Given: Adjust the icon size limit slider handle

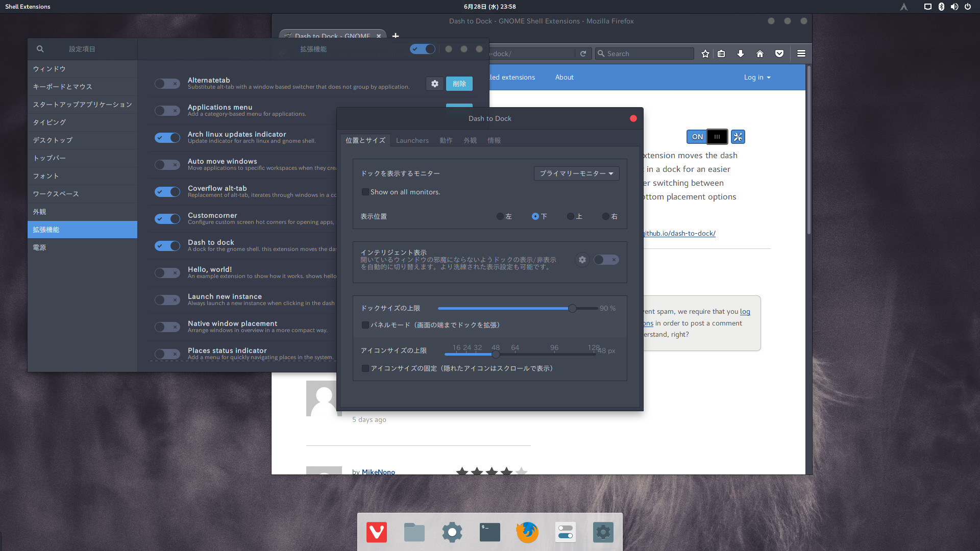Looking at the screenshot, I should pos(496,355).
